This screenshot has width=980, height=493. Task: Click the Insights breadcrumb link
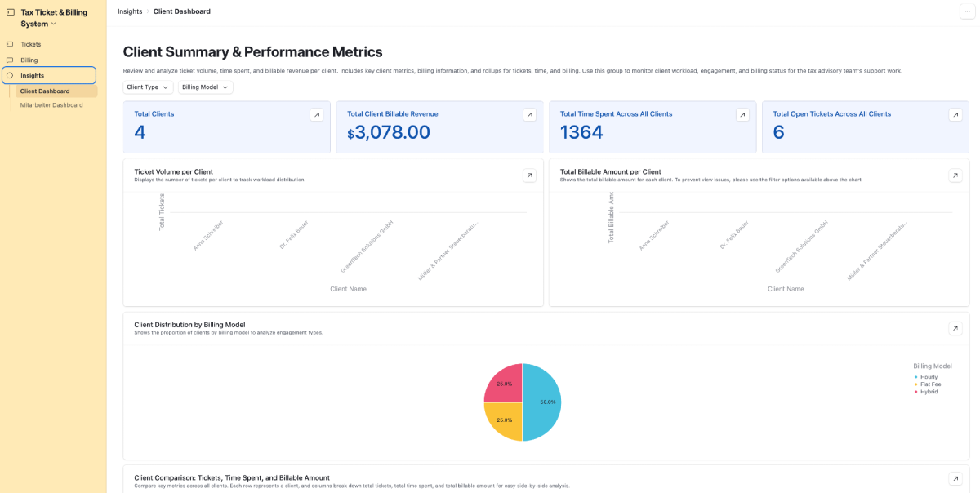[130, 11]
